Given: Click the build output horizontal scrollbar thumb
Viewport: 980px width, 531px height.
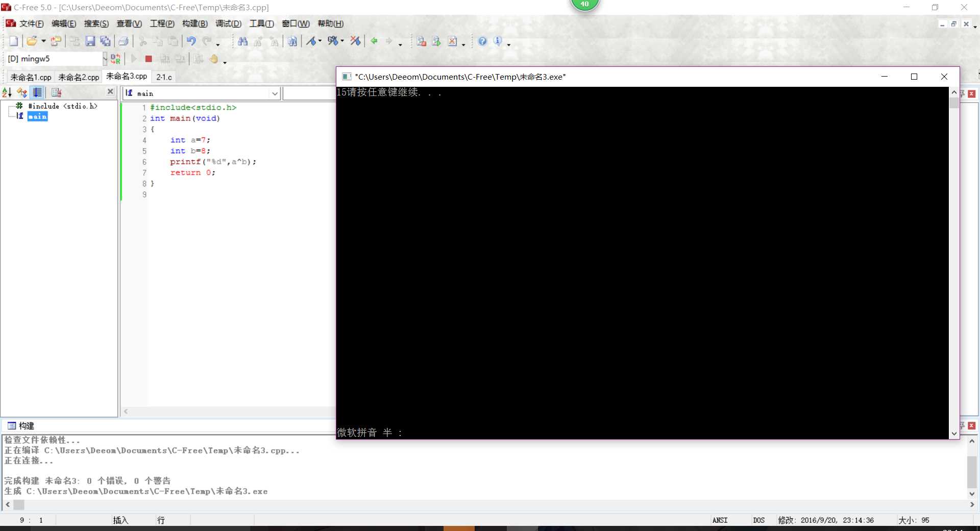Looking at the screenshot, I should 19,504.
